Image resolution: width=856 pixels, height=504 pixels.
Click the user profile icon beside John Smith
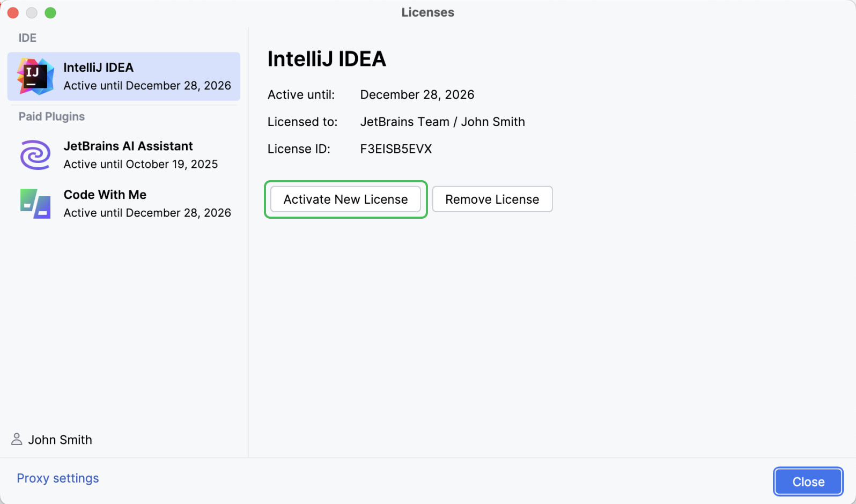pos(17,440)
